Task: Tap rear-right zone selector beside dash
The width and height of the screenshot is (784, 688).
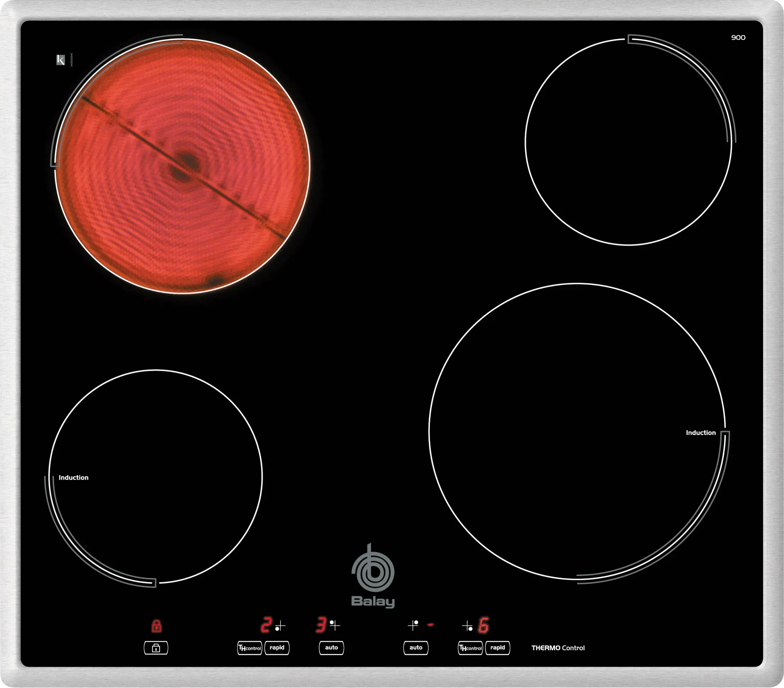Action: [x=413, y=626]
